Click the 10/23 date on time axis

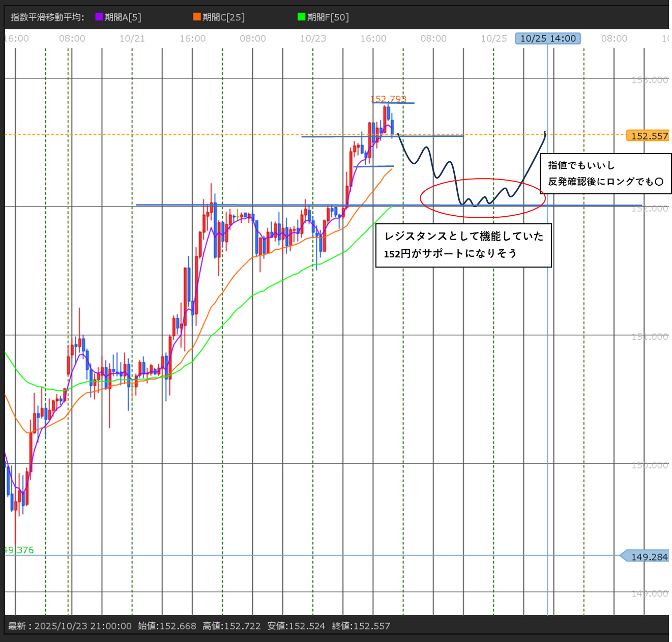tap(313, 39)
